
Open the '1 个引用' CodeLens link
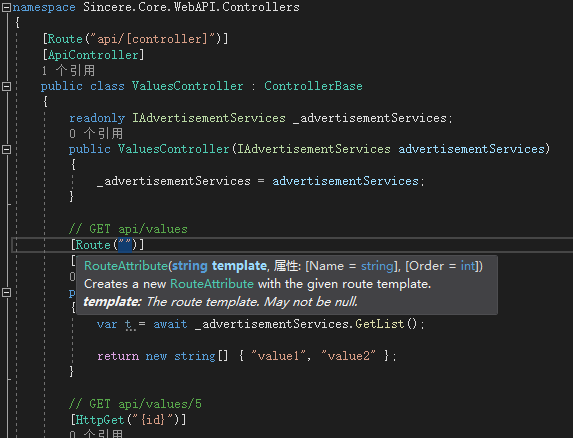[68, 71]
